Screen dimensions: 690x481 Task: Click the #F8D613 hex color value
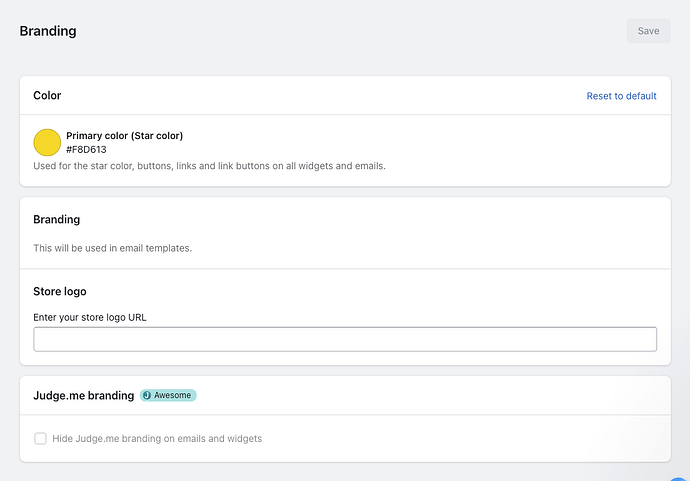coord(86,149)
